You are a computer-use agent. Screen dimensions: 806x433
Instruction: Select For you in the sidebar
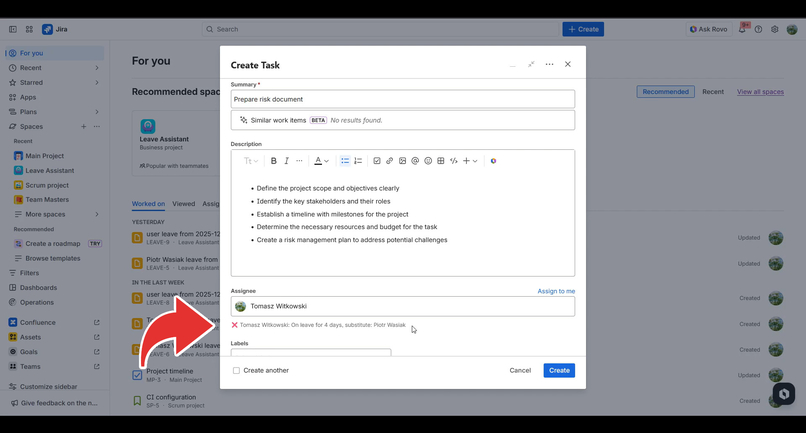54,53
